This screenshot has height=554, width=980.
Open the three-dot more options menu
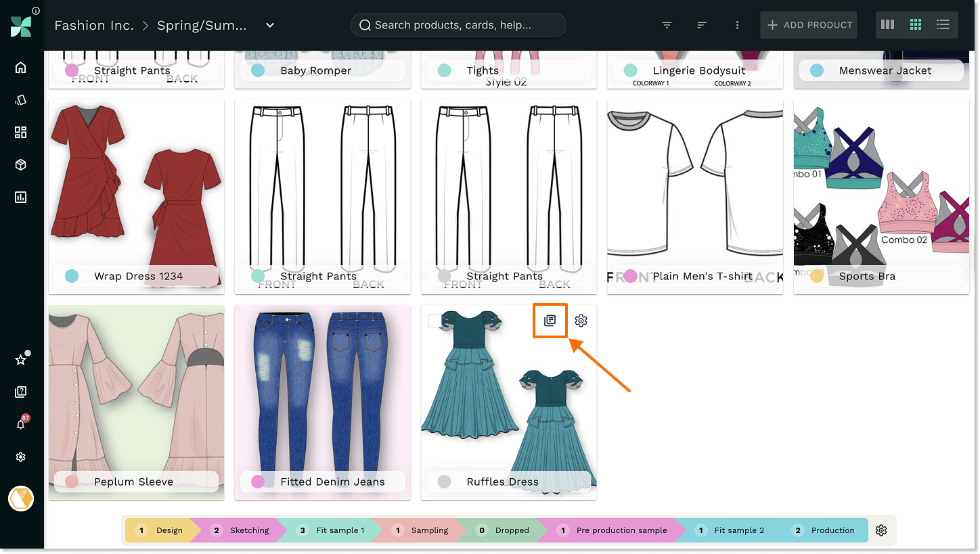(737, 25)
